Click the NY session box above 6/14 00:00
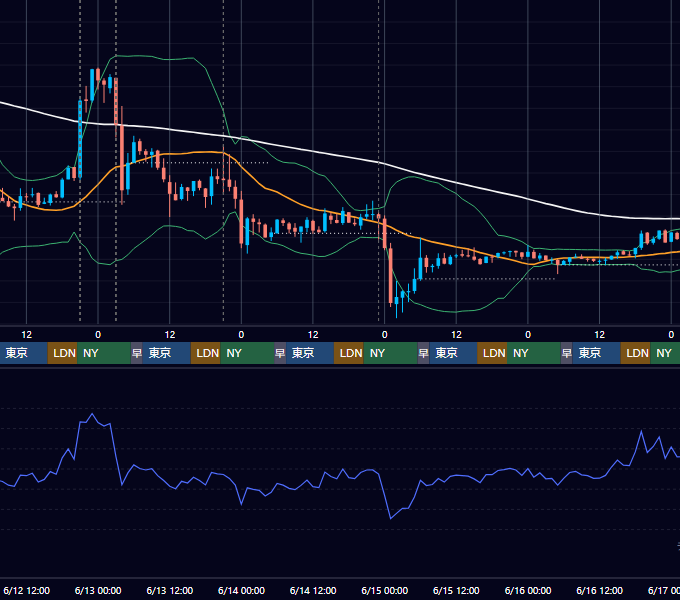The width and height of the screenshot is (680, 600). (247, 353)
